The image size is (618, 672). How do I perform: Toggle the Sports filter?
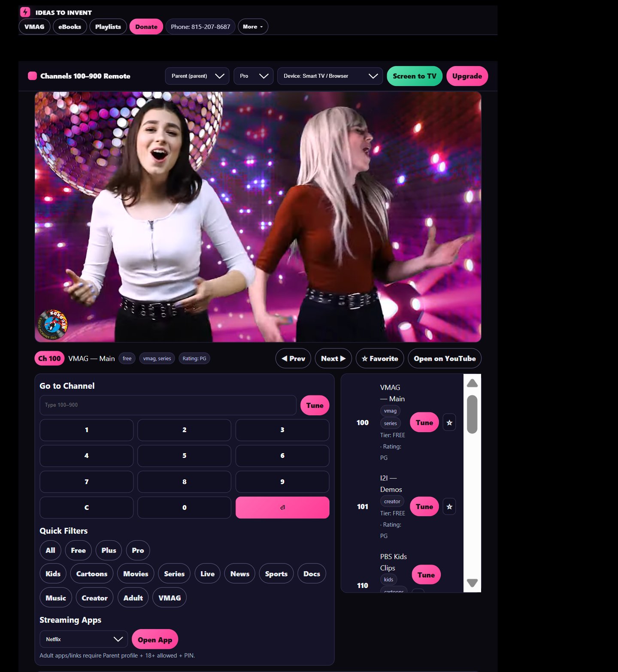tap(276, 574)
